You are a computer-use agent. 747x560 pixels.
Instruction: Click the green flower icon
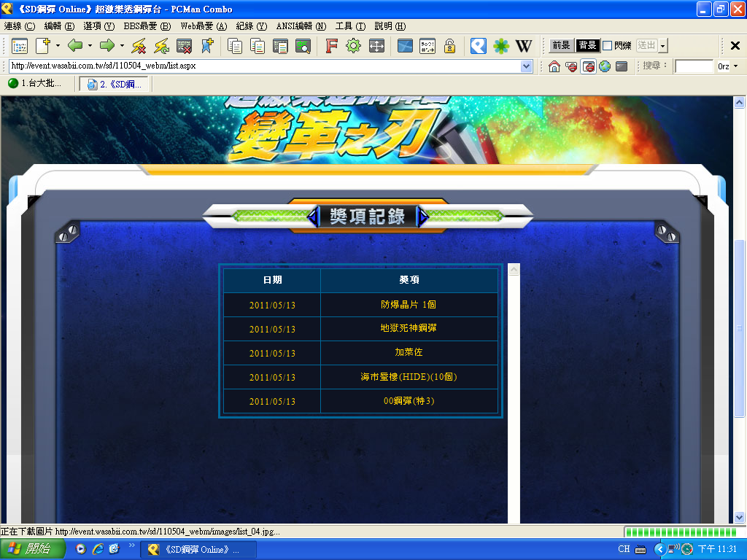tap(501, 46)
